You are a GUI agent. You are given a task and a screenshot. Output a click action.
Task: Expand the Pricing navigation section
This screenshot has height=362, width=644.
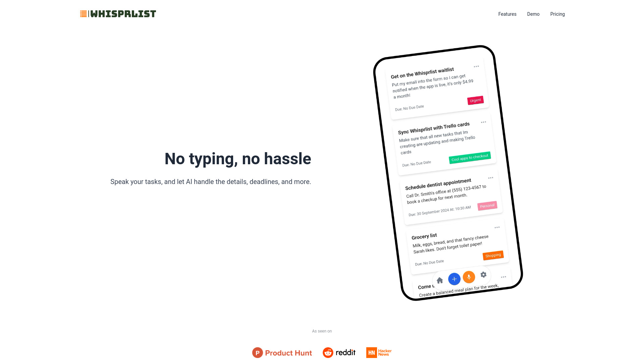557,14
